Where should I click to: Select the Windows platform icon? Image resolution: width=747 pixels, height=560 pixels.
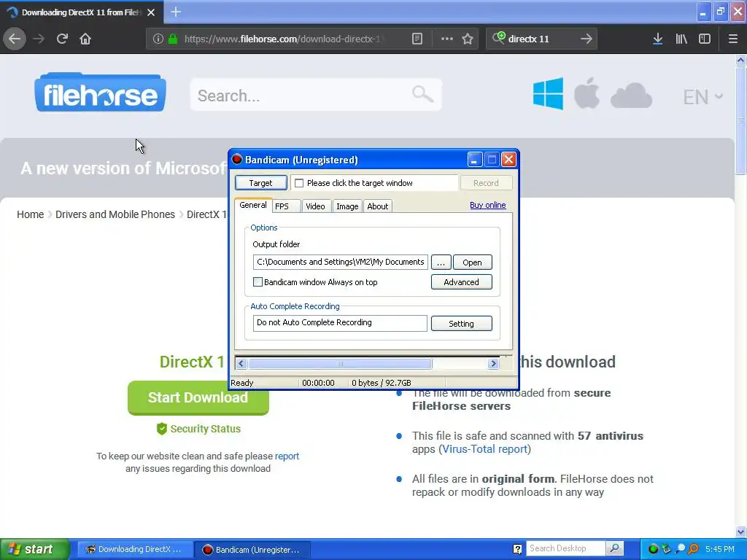(x=548, y=94)
